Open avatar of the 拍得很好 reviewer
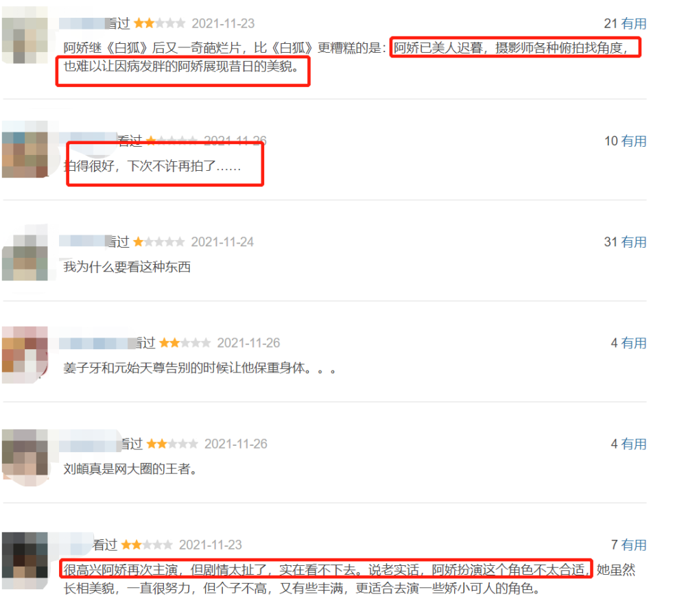 click(25, 149)
